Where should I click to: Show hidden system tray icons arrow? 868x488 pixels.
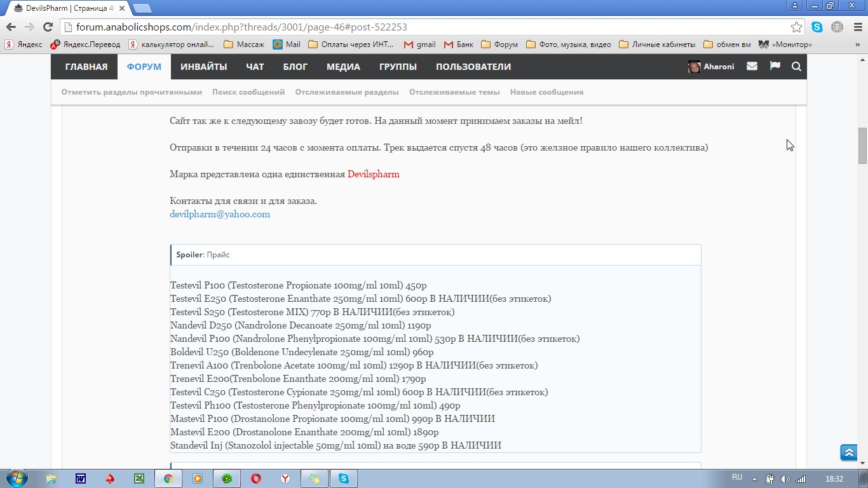pyautogui.click(x=755, y=478)
